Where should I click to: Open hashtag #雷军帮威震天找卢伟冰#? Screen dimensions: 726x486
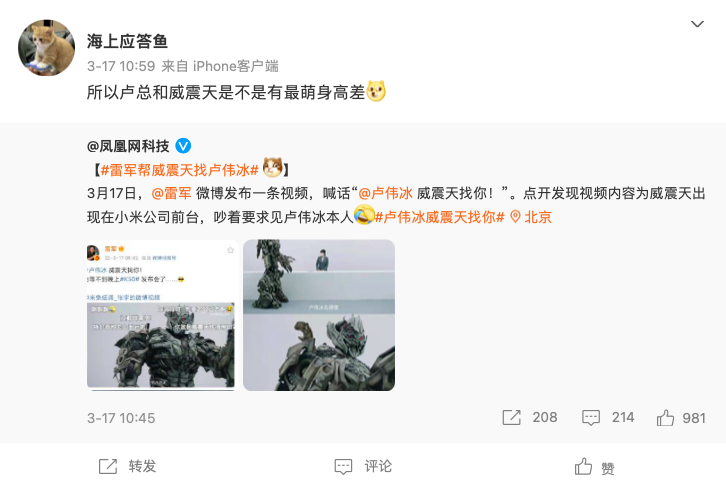(x=179, y=170)
